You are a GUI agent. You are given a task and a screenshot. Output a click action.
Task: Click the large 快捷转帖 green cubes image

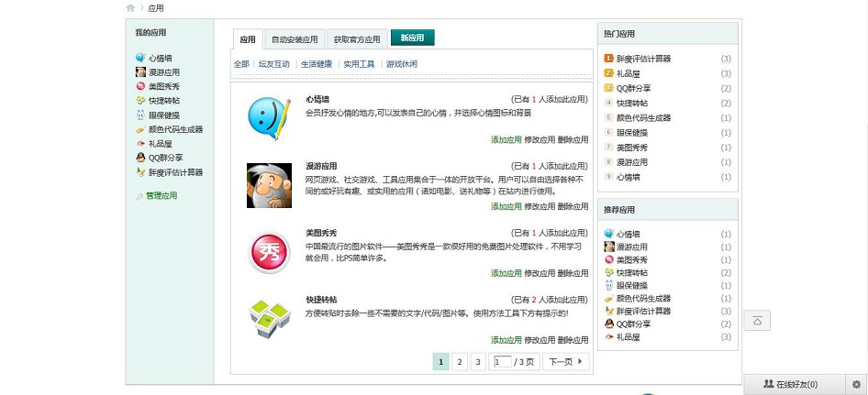tap(269, 319)
